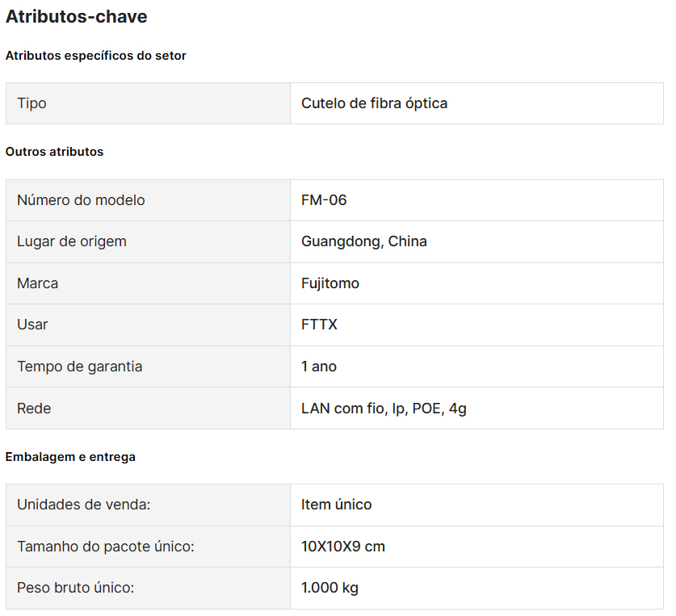
Task: Select the Tempo de garantia label
Action: coord(79,367)
